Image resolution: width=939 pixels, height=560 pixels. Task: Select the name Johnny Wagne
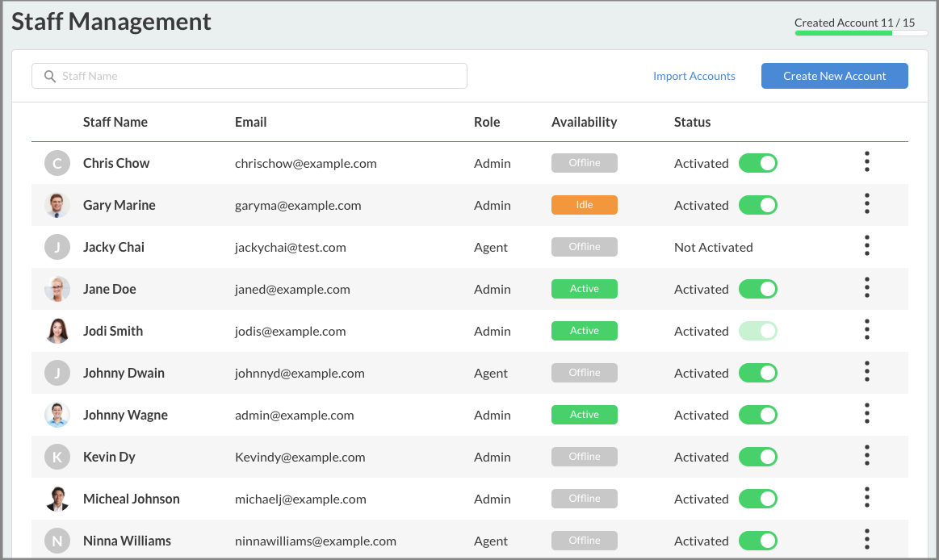[125, 416]
